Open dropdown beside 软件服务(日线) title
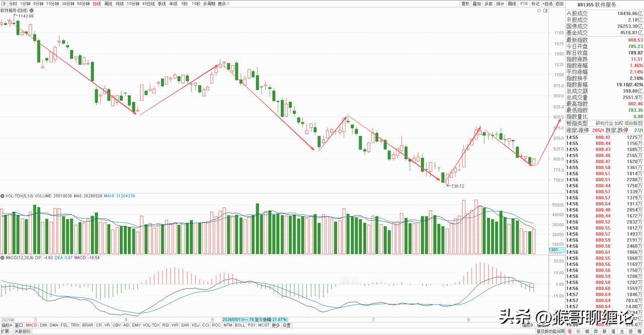 [32, 10]
